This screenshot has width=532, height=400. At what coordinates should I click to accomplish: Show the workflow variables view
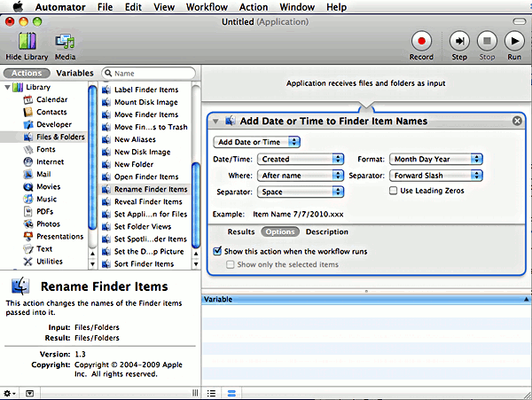(x=231, y=394)
